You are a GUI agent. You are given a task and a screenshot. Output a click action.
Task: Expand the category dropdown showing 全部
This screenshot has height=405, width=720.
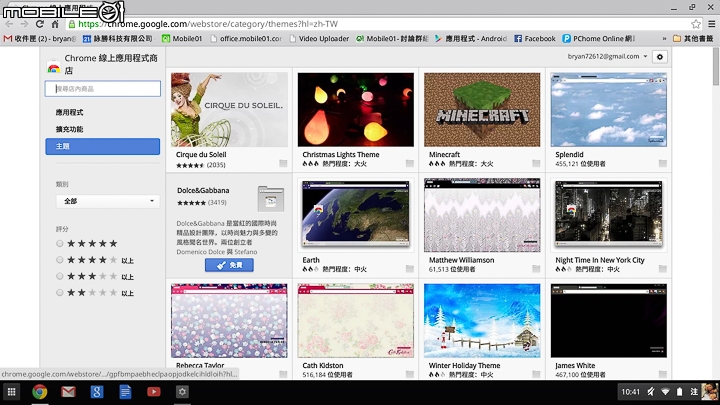(108, 201)
